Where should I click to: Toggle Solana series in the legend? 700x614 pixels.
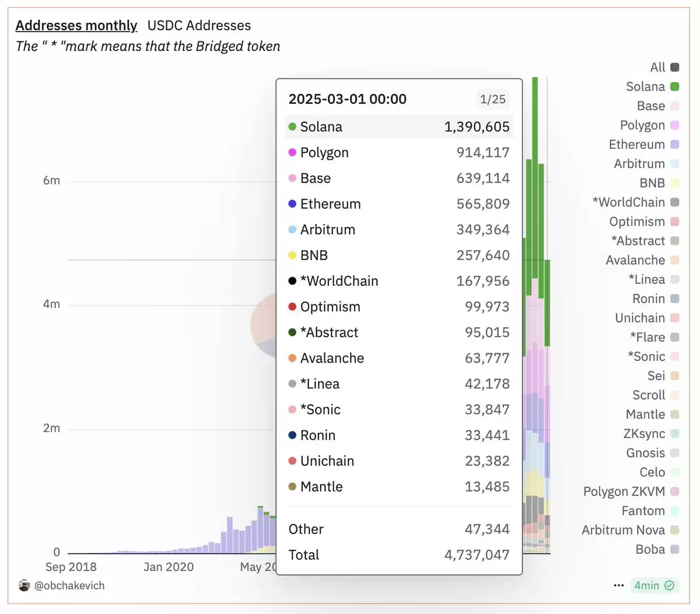(x=652, y=86)
